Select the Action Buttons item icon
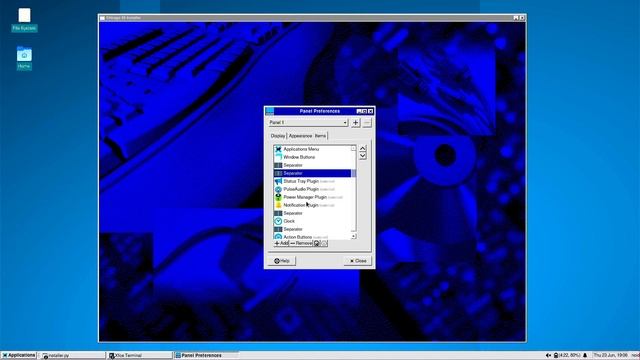This screenshot has height=360, width=640. click(x=278, y=237)
